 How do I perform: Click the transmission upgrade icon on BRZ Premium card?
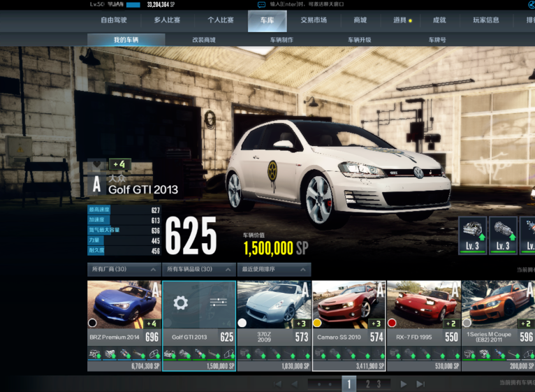(x=110, y=354)
